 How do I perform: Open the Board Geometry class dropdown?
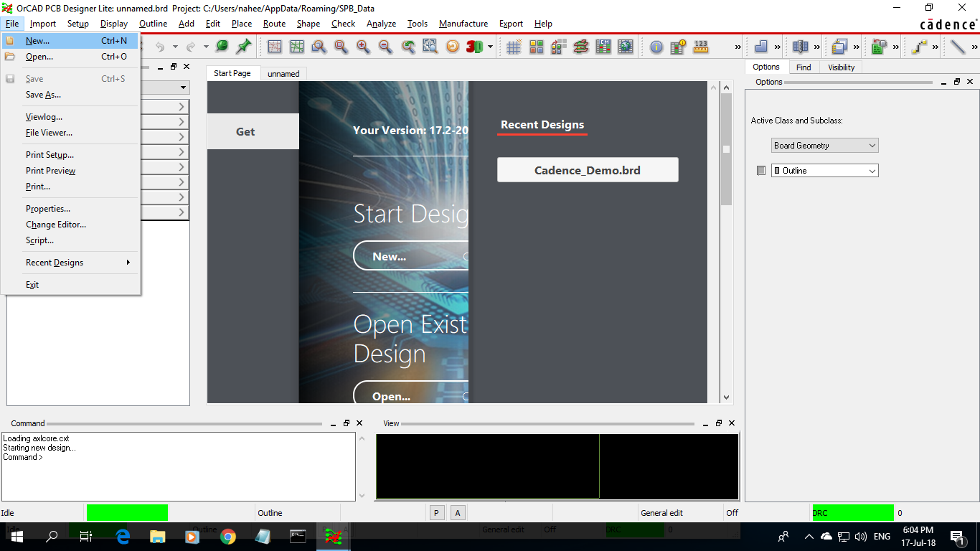pyautogui.click(x=871, y=145)
